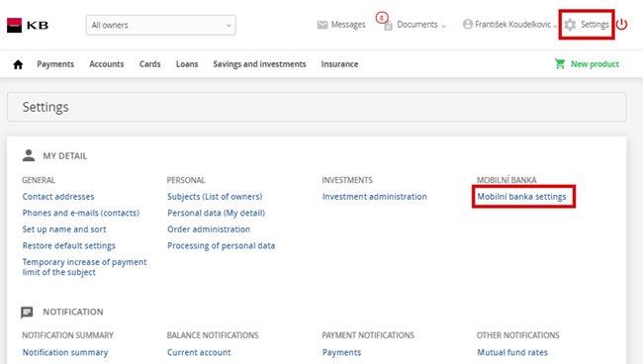The height and width of the screenshot is (364, 643).
Task: Go to home via house icon
Action: (x=18, y=64)
